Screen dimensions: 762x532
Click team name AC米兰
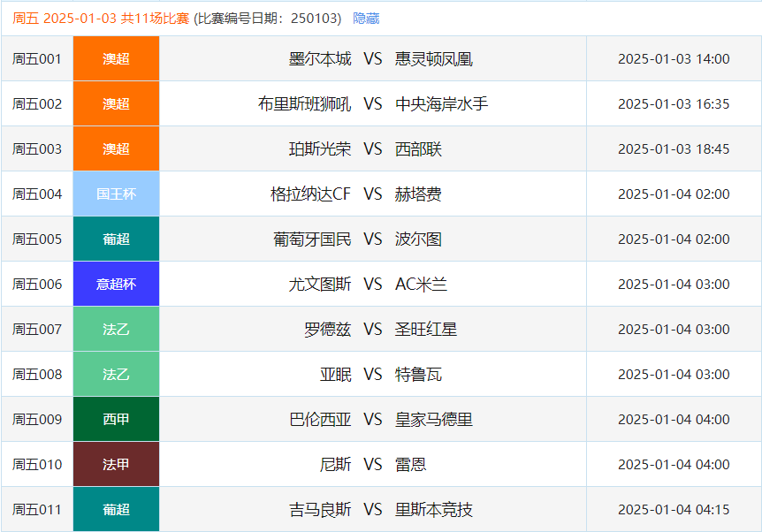point(421,285)
